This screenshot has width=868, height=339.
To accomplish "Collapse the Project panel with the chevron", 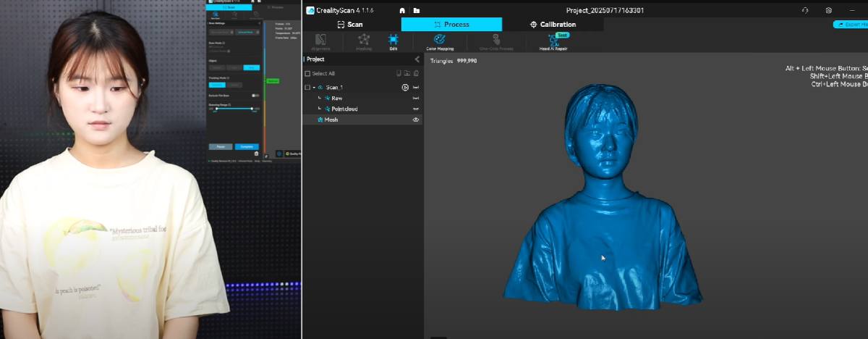I will point(417,59).
